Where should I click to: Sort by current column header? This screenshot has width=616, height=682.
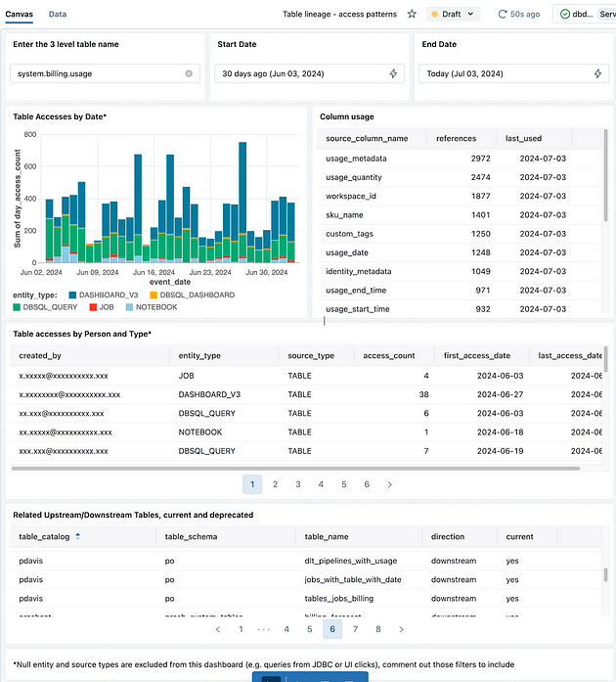coord(519,536)
